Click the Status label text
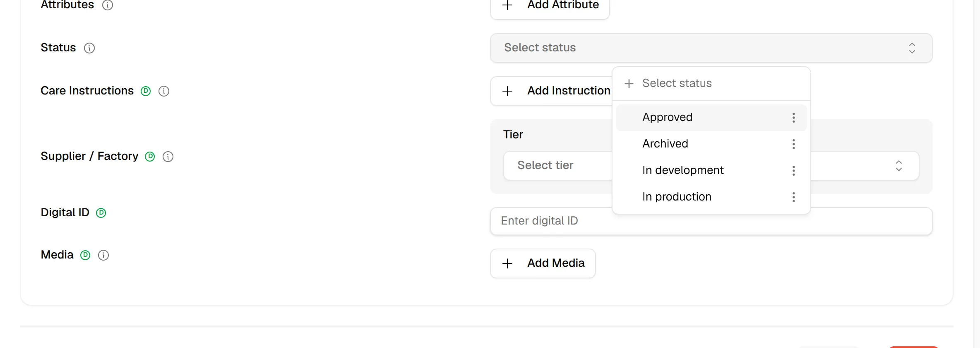This screenshot has width=980, height=348. [58, 48]
